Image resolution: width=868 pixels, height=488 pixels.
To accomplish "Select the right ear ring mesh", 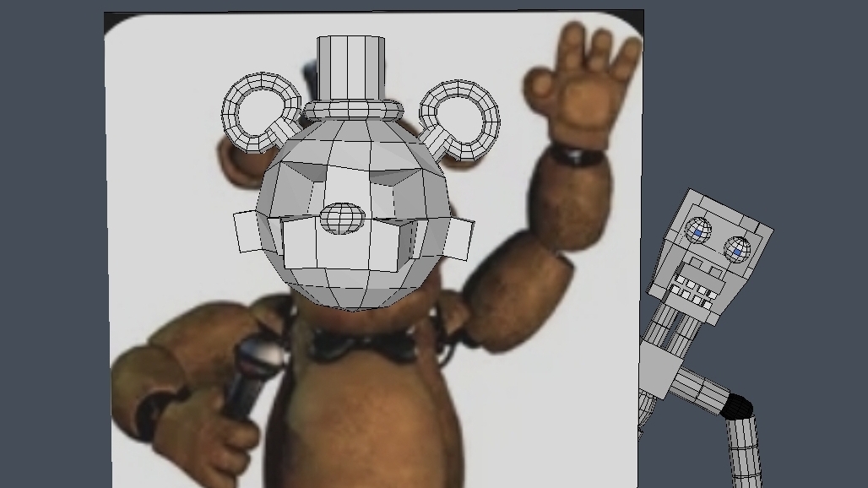I will (x=459, y=120).
